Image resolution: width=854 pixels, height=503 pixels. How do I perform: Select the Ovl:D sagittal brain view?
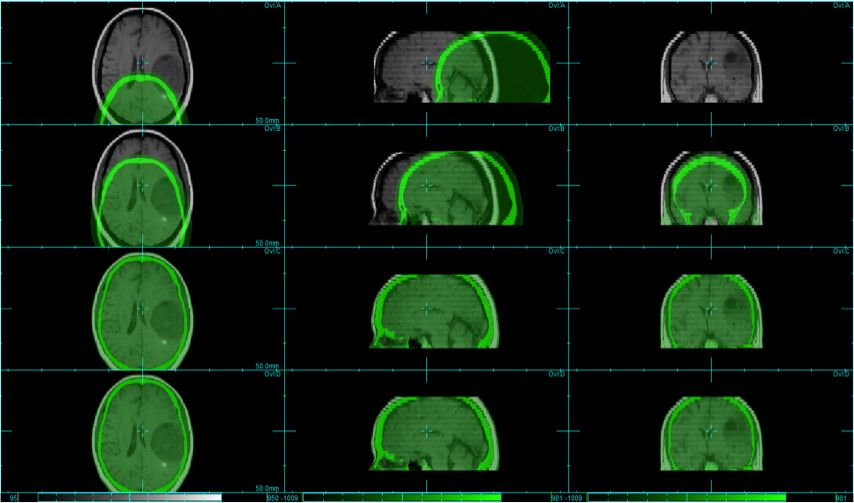point(426,431)
